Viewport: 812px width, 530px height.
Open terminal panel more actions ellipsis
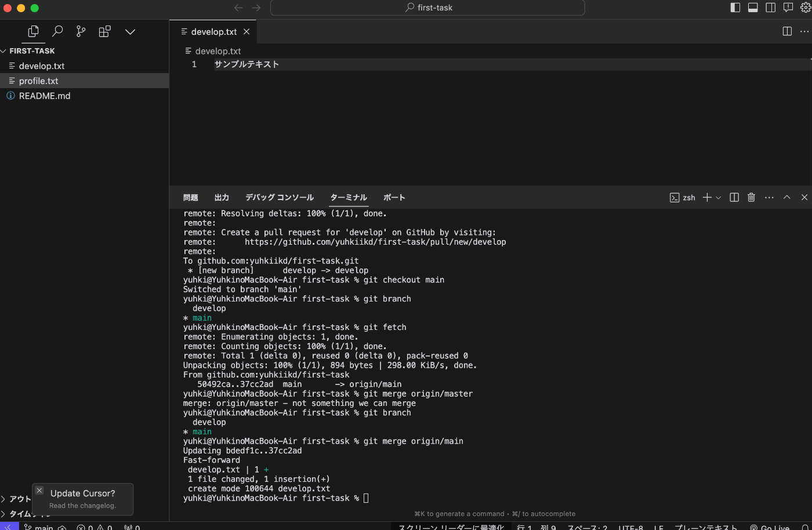point(769,198)
